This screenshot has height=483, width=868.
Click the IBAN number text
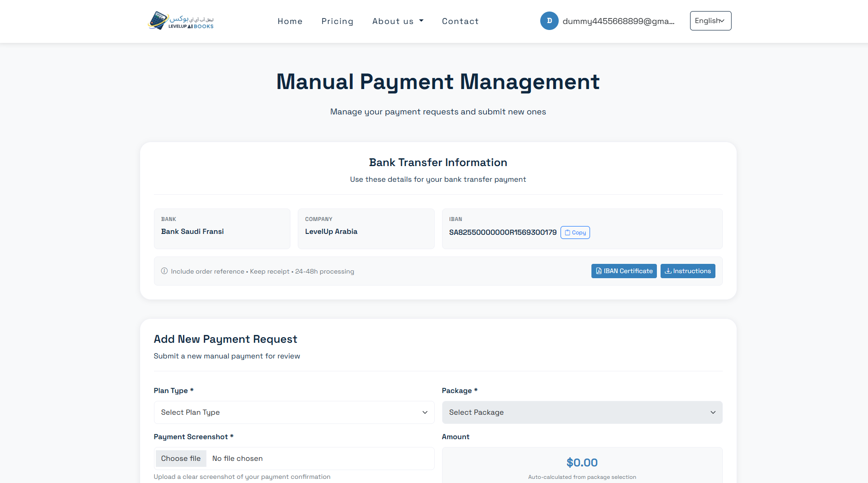(502, 233)
